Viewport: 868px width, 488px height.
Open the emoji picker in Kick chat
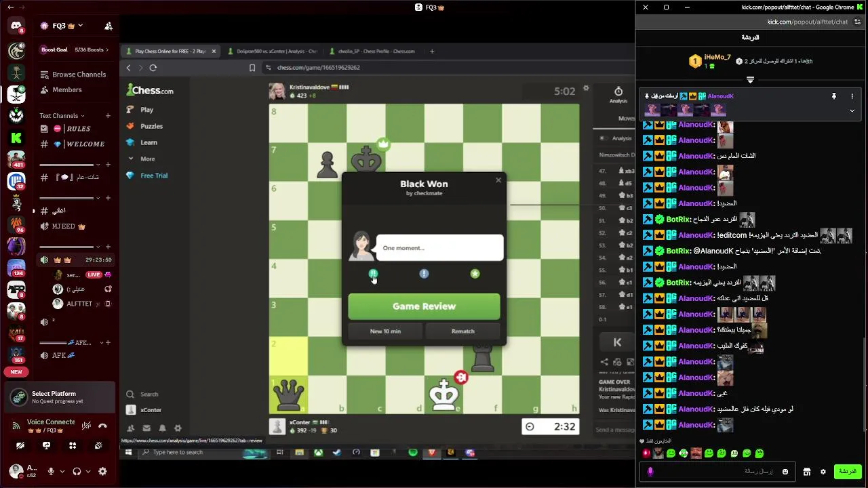(x=785, y=472)
